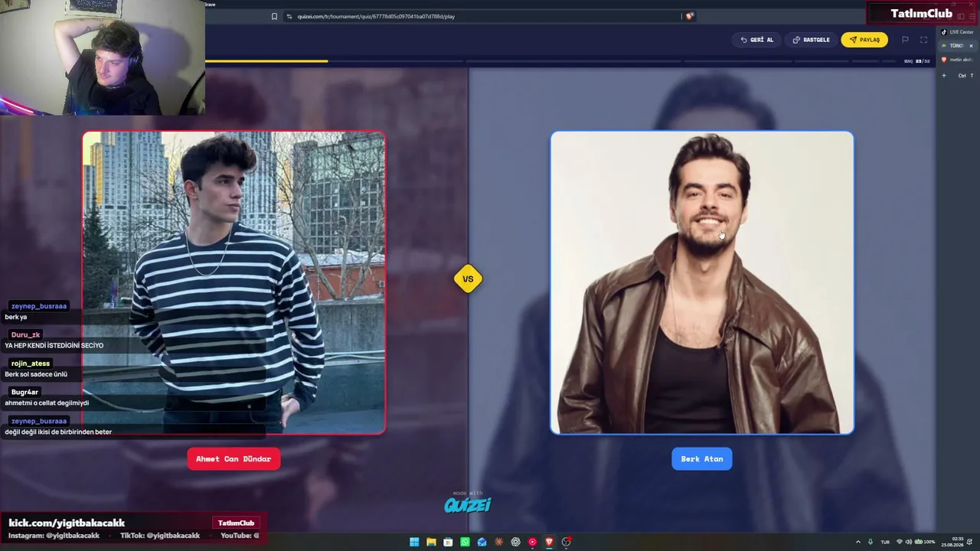
Task: Click the bookmark icon beside the address bar
Action: pyautogui.click(x=274, y=16)
